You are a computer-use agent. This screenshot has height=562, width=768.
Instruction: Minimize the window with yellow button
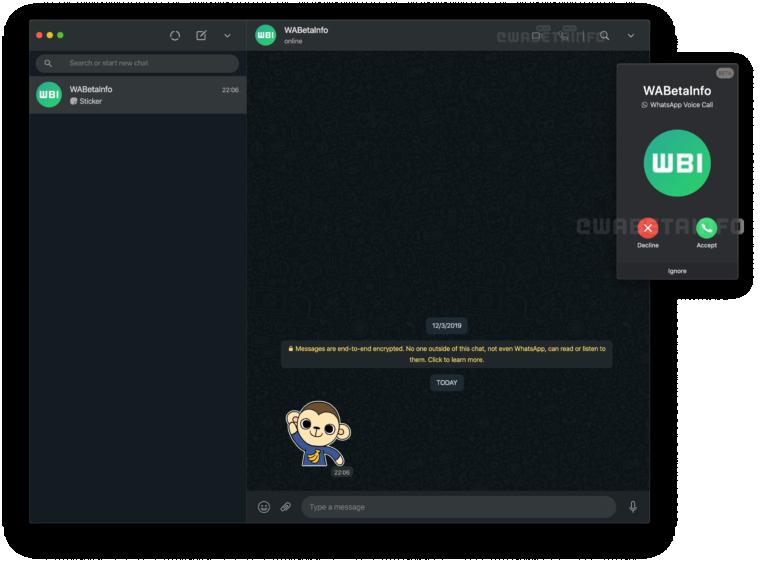(49, 35)
